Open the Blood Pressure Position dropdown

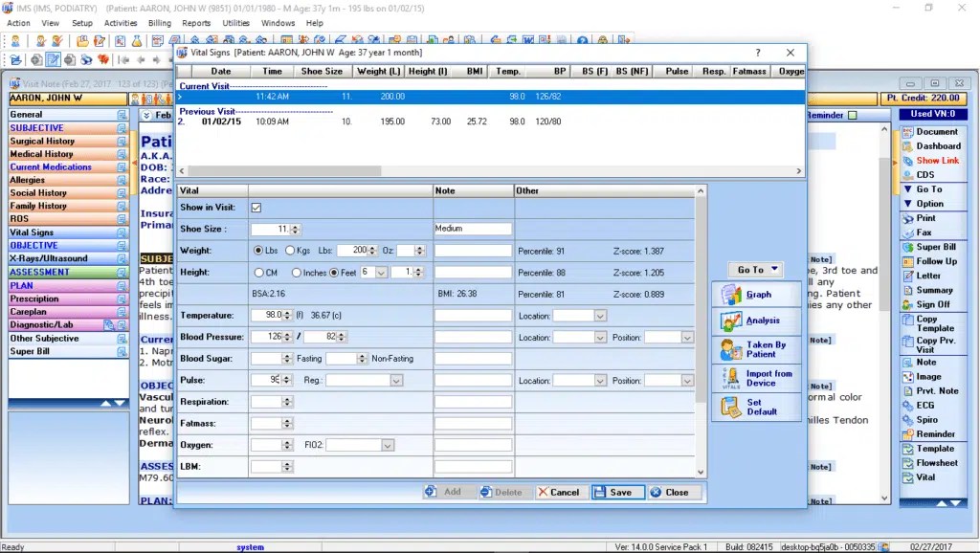(687, 338)
